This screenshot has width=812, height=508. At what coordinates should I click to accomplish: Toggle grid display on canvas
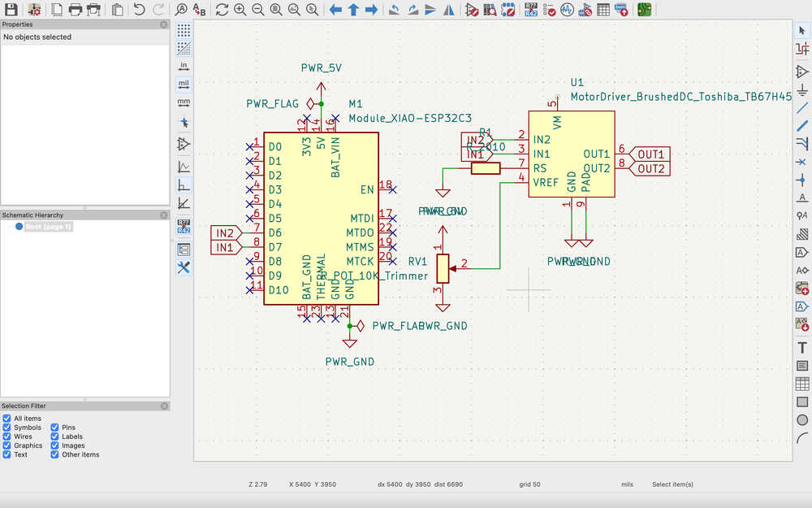[184, 30]
